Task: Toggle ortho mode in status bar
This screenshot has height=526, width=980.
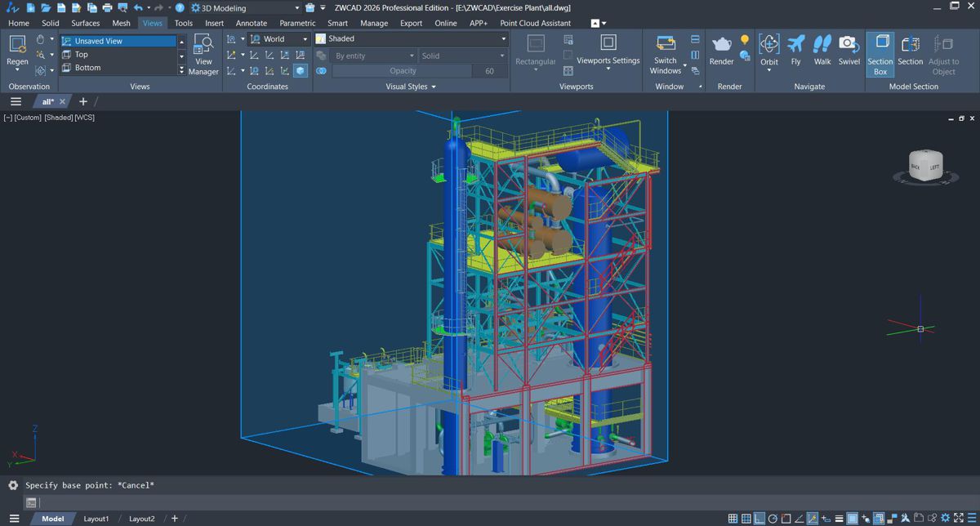Action: tap(759, 518)
